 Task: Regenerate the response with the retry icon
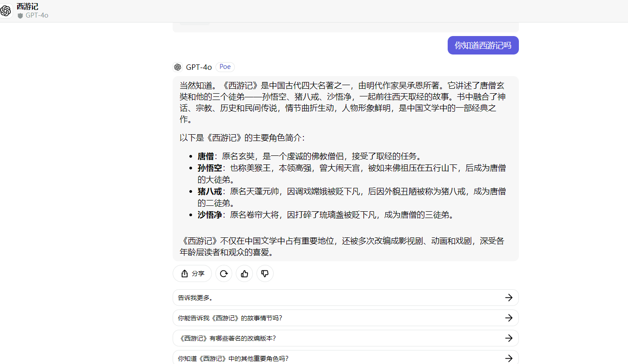(x=224, y=273)
